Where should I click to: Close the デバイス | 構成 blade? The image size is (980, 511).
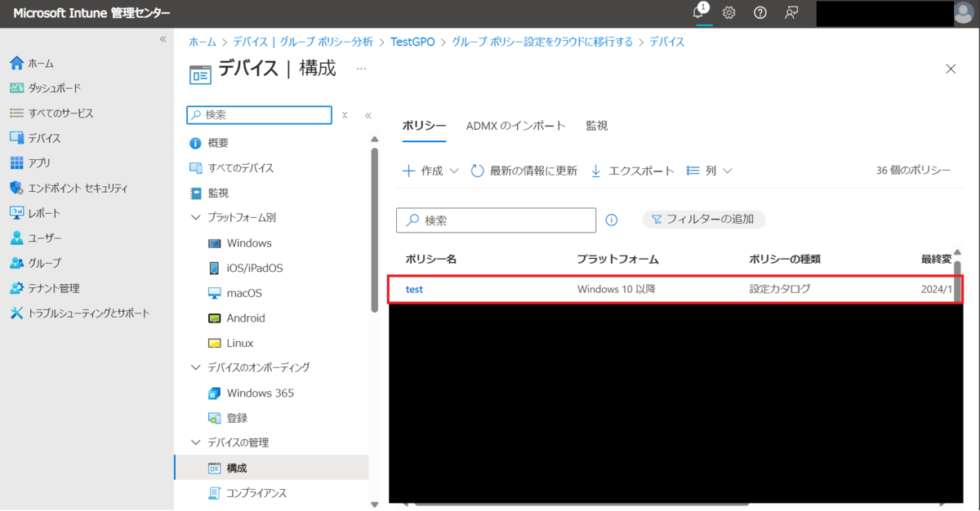(x=951, y=69)
